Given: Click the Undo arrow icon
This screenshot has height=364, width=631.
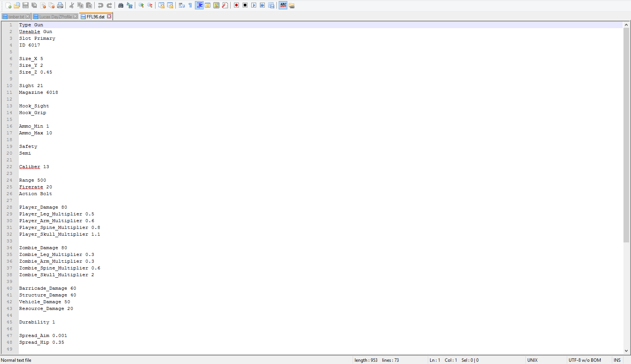Looking at the screenshot, I should pos(100,5).
